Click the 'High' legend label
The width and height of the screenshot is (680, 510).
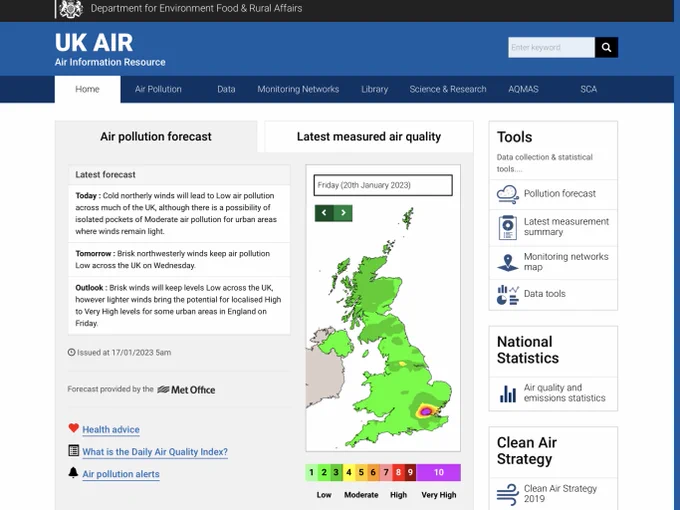coord(398,495)
